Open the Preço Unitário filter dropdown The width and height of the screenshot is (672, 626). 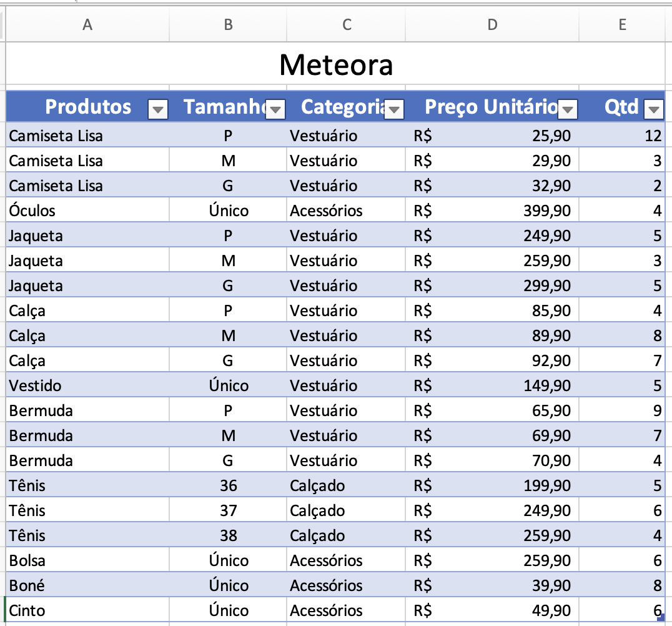[x=568, y=110]
